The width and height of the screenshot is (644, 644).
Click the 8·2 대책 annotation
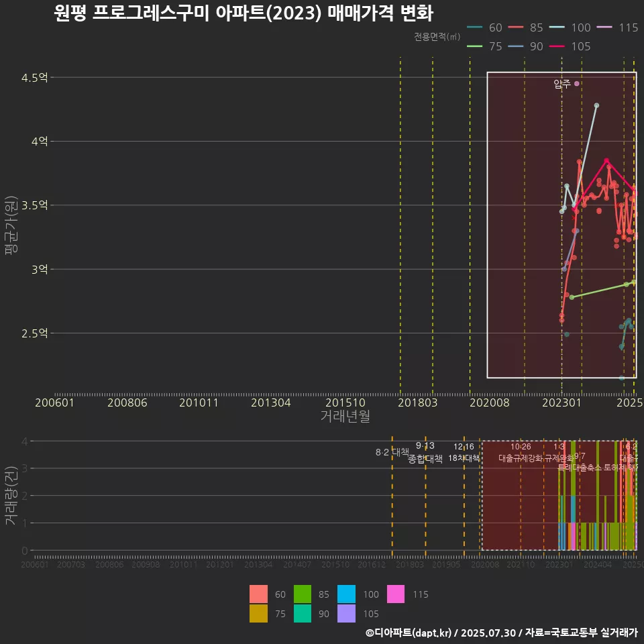[392, 452]
